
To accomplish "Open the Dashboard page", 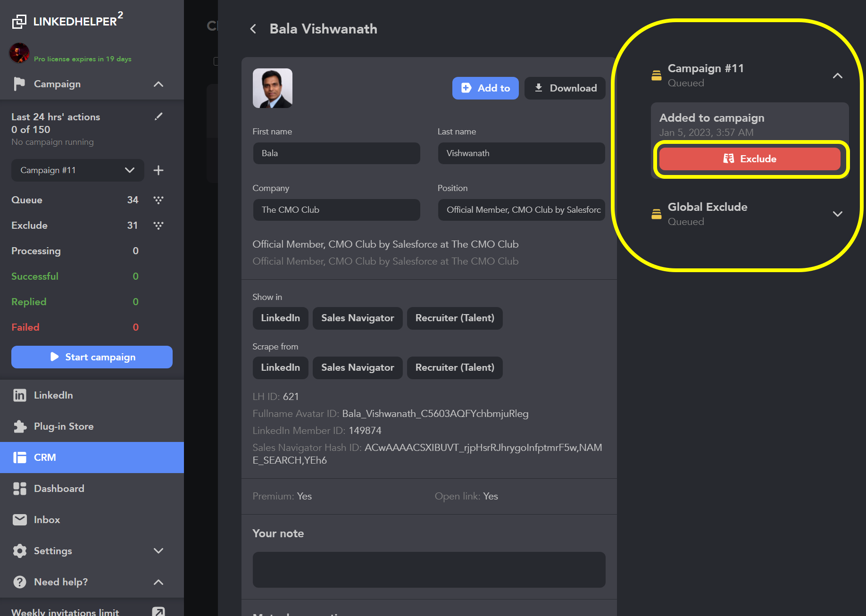I will coord(59,489).
